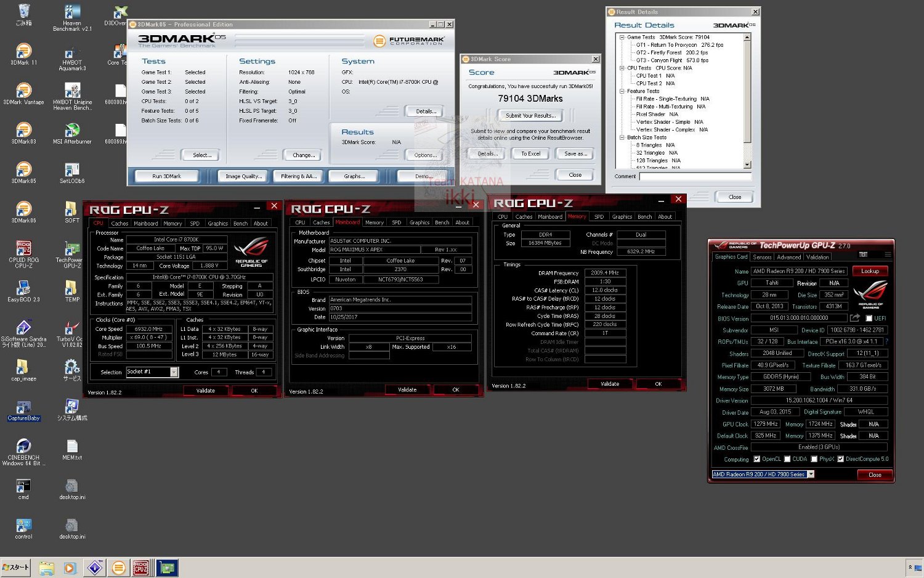Open the 3DMark03 desktop shortcut
The image size is (924, 578).
[23, 133]
